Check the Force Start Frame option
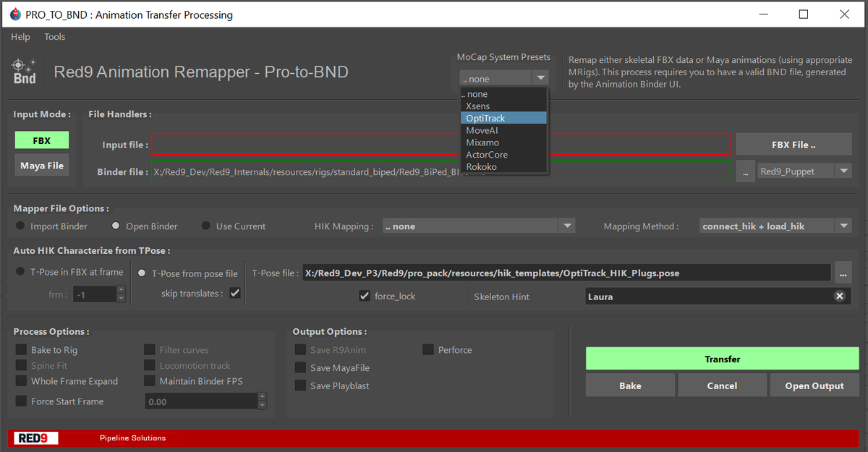Screen dimensions: 868x452 [x=22, y=401]
